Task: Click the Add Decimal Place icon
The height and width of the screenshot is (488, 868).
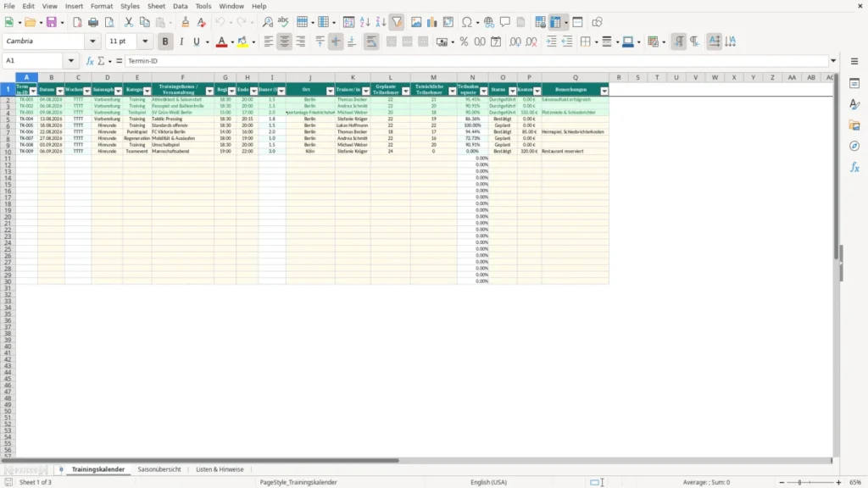Action: tap(515, 42)
